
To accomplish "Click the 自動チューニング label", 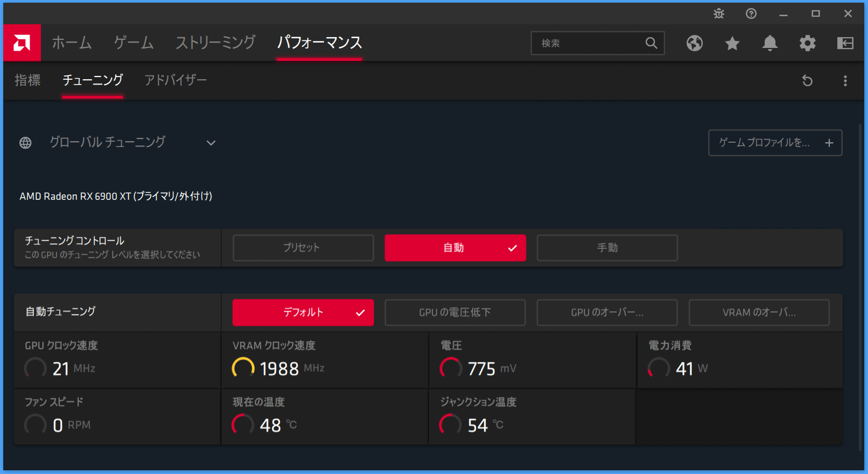I will (60, 311).
